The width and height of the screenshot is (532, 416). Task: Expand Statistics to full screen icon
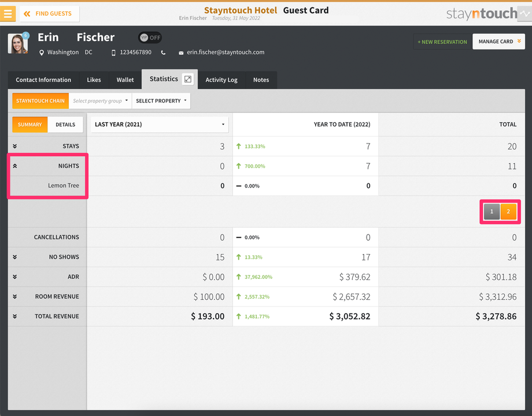pos(187,79)
